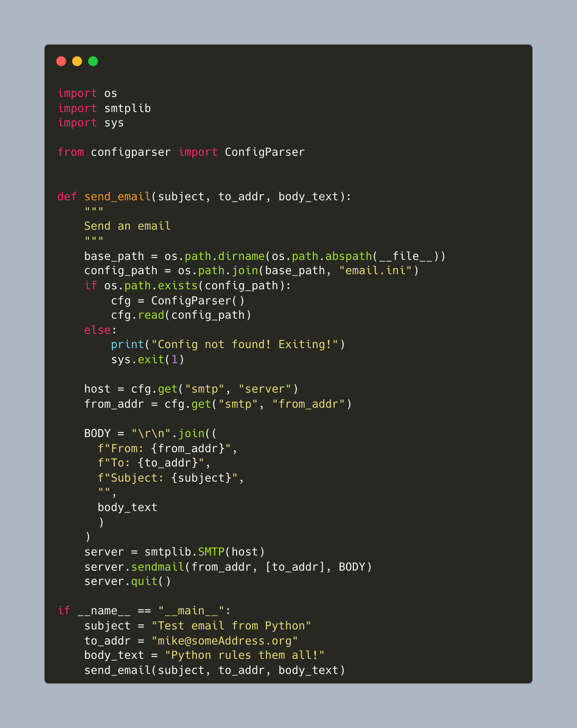Click the send_email function name in def line
577x728 pixels.
tap(117, 197)
